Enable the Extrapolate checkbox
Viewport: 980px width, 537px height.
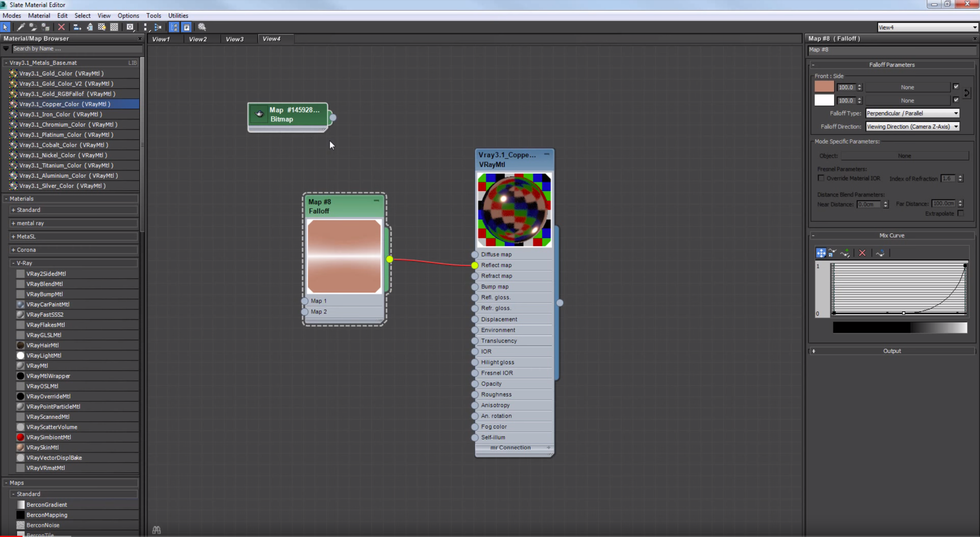coord(960,213)
